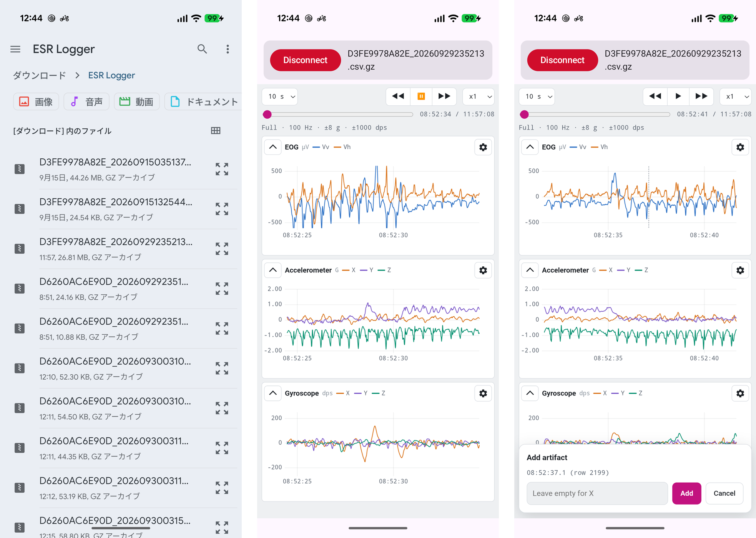
Task: Tap the search icon in file browser
Action: [x=202, y=49]
